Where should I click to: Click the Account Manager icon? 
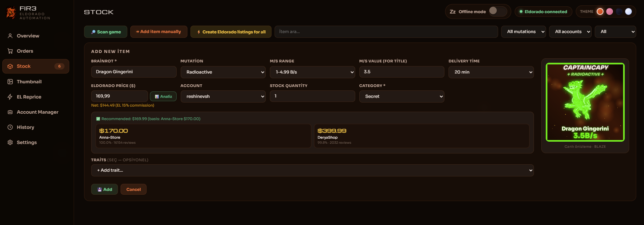tap(10, 112)
